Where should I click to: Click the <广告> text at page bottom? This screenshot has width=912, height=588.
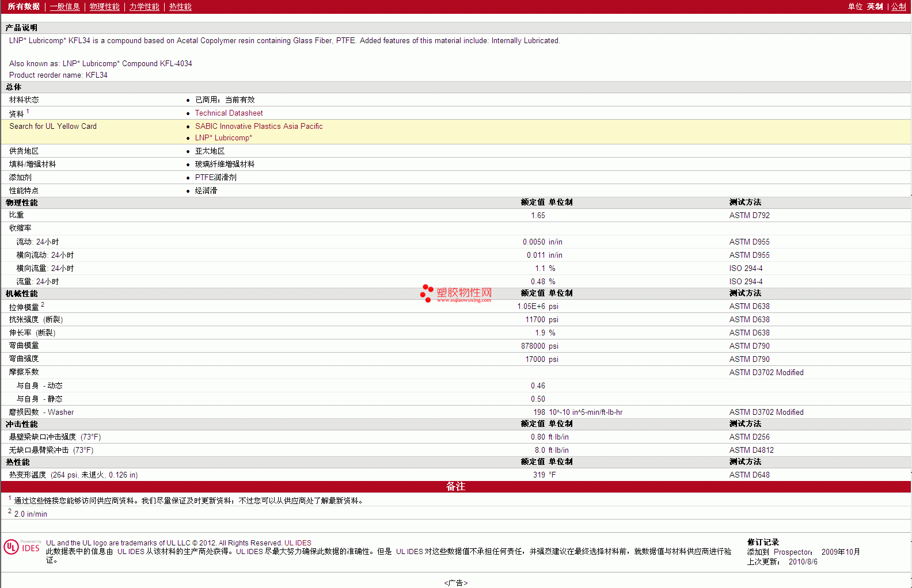(455, 583)
